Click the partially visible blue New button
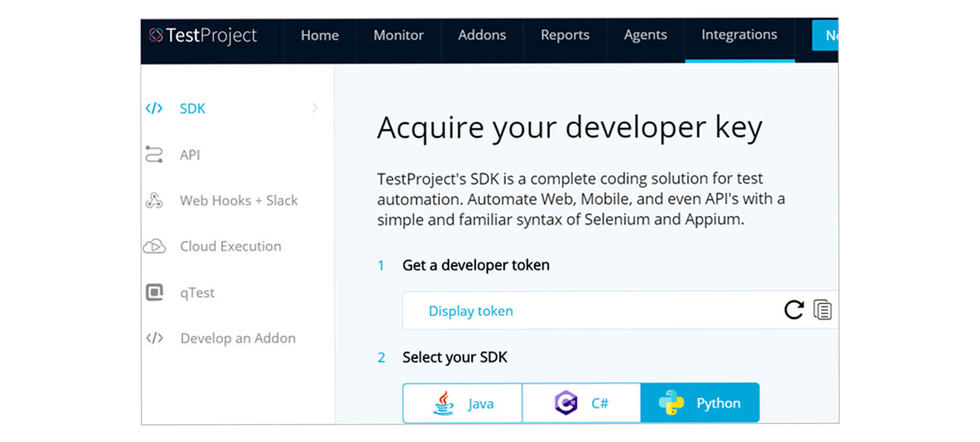This screenshot has width=980, height=442. click(825, 36)
